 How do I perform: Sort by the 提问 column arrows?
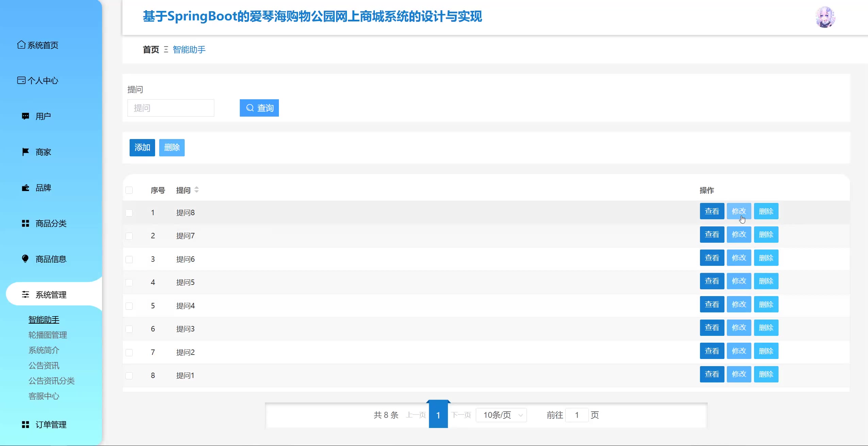197,190
